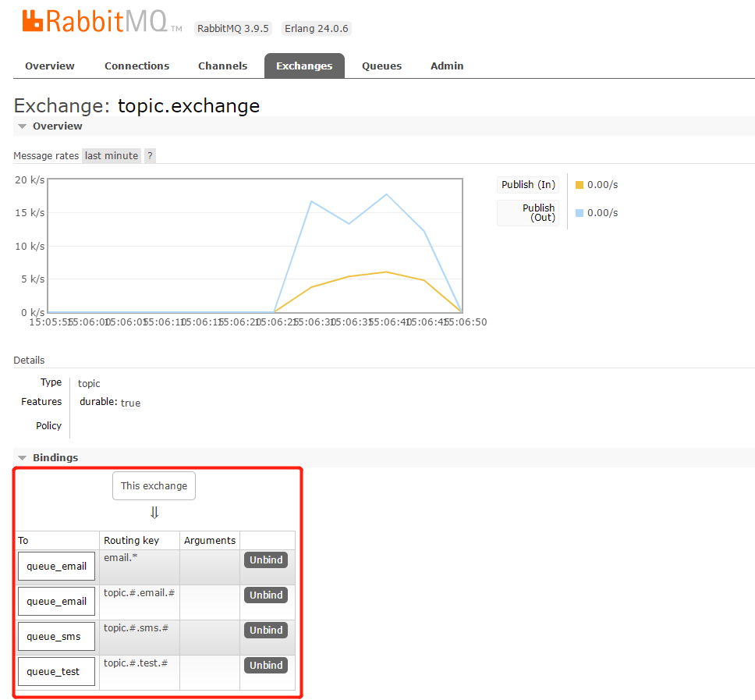The height and width of the screenshot is (700, 755).
Task: Unbind the email.* routing key binding
Action: coord(265,560)
